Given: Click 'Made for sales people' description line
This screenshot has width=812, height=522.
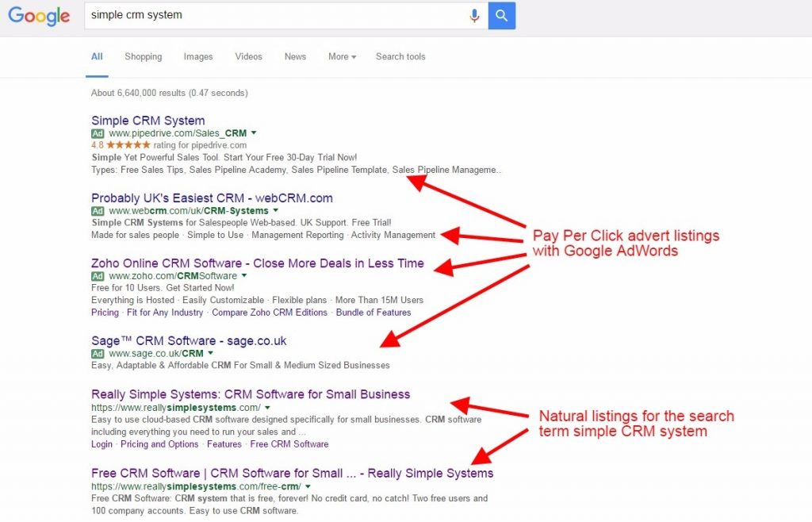Looking at the screenshot, I should click(263, 235).
